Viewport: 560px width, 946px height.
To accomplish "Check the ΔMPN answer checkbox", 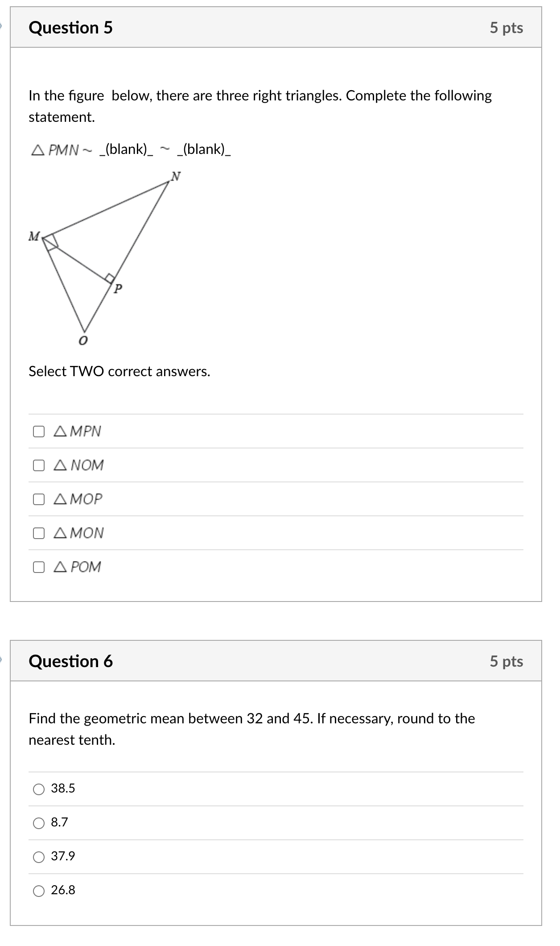I will point(39,431).
